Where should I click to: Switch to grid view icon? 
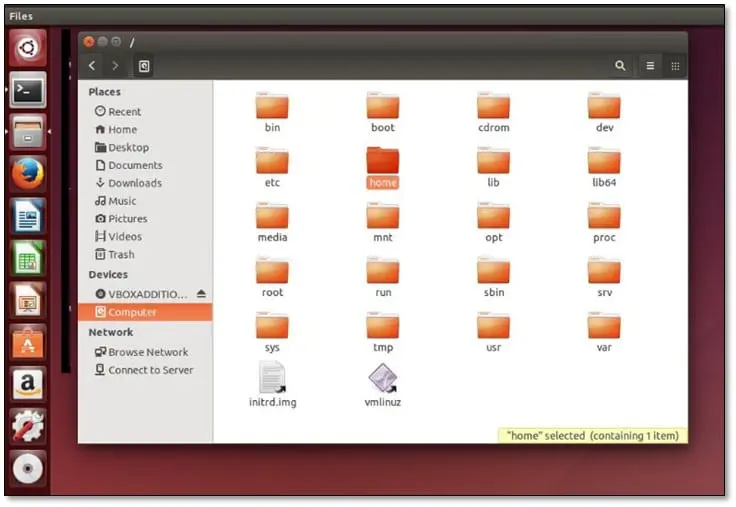pyautogui.click(x=675, y=66)
